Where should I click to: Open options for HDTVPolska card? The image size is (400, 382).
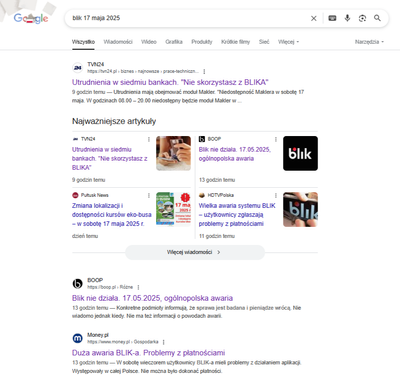[276, 195]
